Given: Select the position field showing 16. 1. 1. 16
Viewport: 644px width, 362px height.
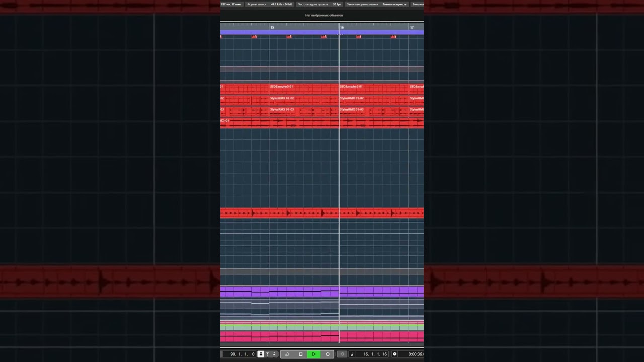Looking at the screenshot, I should 373,354.
